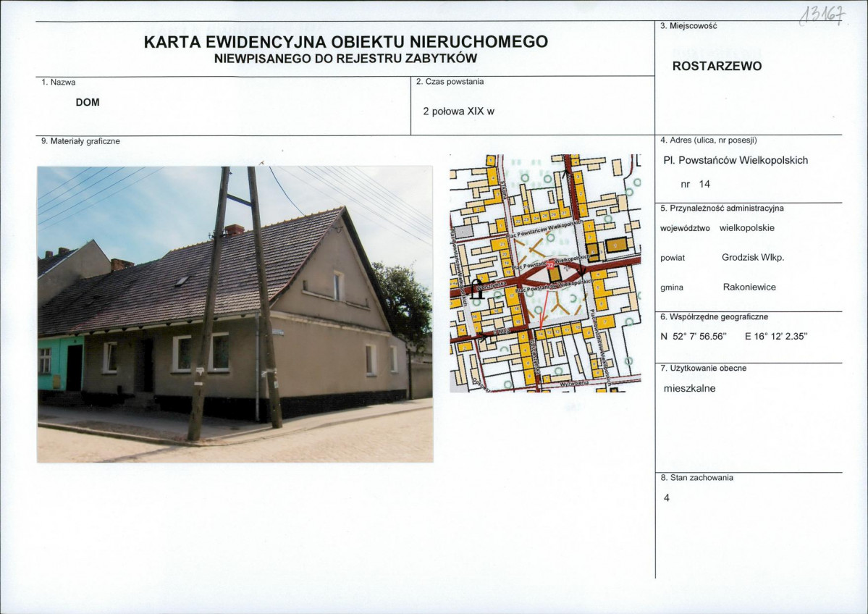Click the photograph of the house
Screen dimensions: 868x614
[x=235, y=314]
